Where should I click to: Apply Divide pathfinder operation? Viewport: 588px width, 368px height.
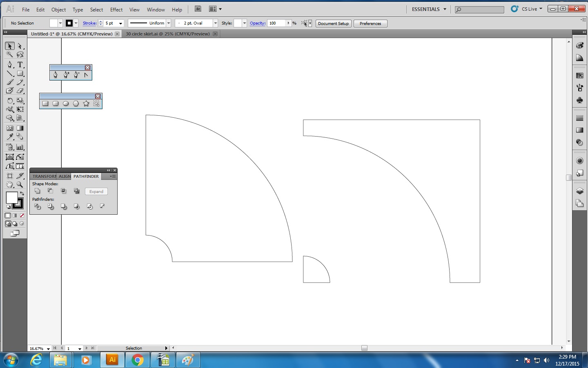[38, 207]
